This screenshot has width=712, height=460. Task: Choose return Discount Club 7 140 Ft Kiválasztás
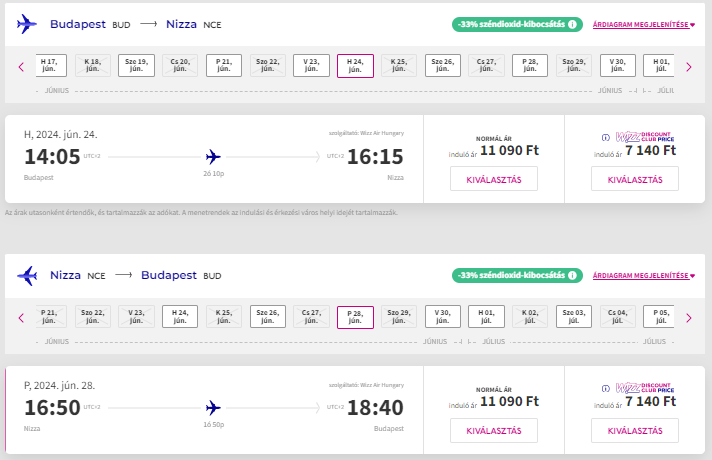tap(635, 430)
